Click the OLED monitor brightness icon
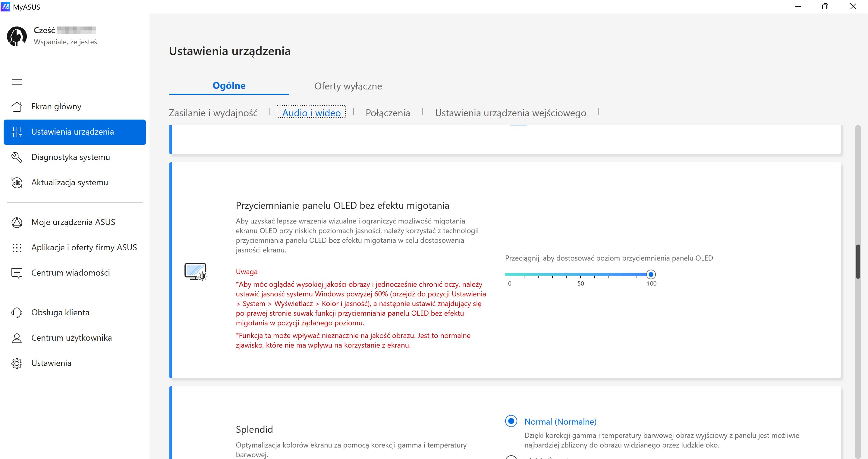 tap(196, 271)
